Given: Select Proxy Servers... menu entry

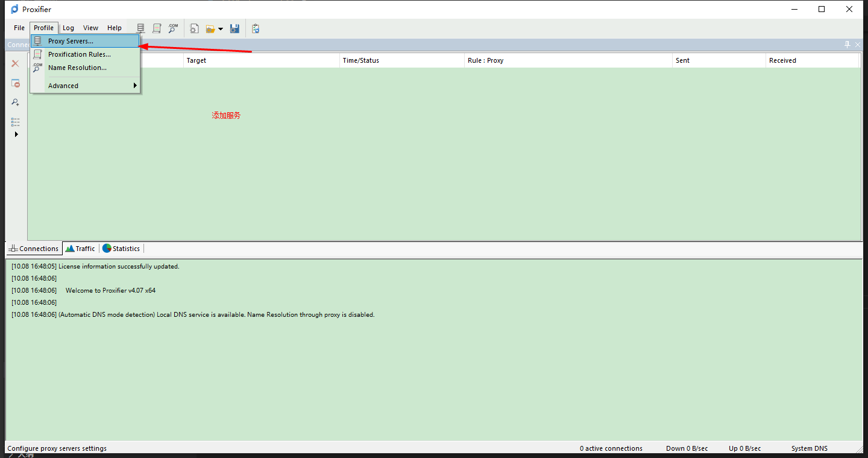Looking at the screenshot, I should coord(71,41).
